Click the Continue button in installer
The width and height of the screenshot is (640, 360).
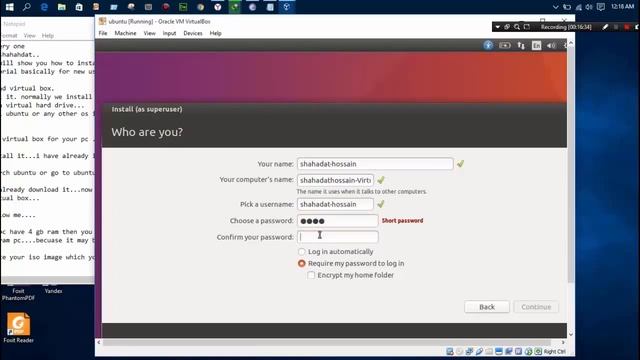click(536, 307)
